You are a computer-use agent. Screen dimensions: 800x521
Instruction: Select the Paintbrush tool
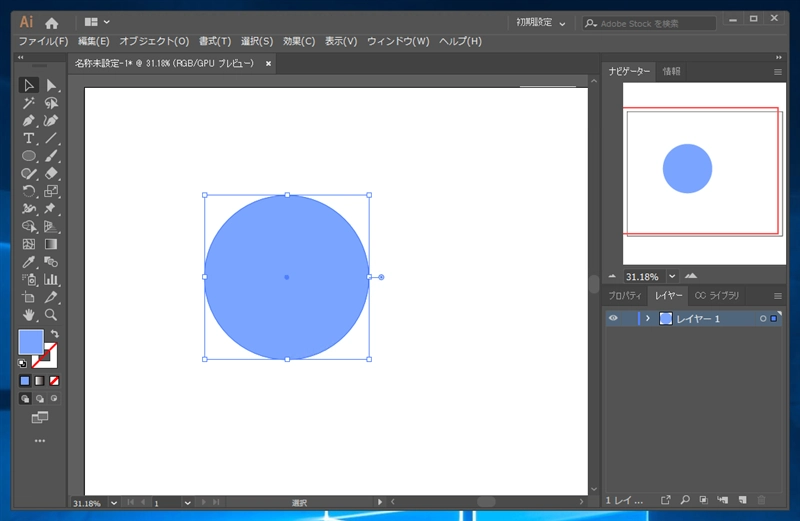[x=51, y=156]
